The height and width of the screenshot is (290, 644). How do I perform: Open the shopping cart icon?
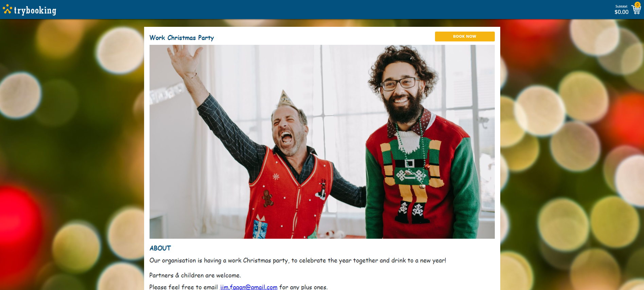(636, 10)
